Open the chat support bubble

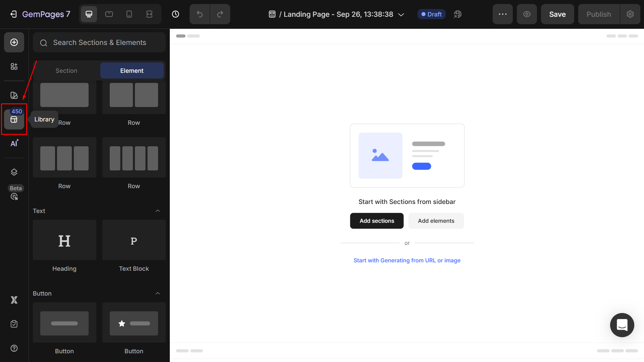click(622, 325)
